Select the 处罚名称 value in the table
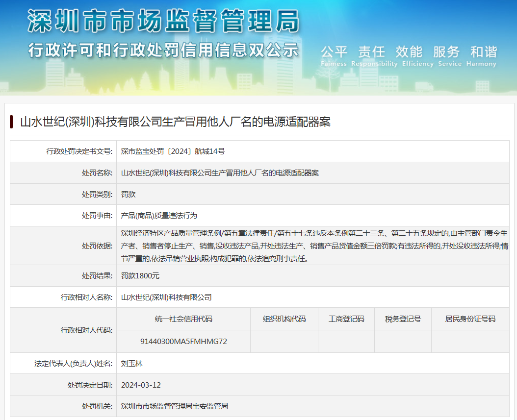517x420 pixels. [x=220, y=173]
